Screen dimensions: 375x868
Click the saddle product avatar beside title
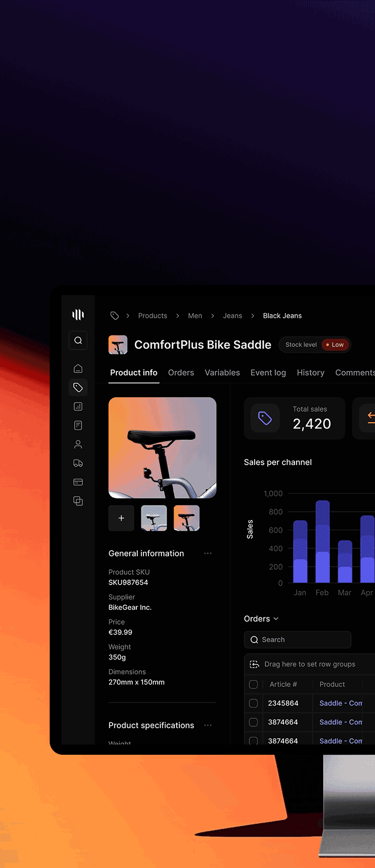118,345
